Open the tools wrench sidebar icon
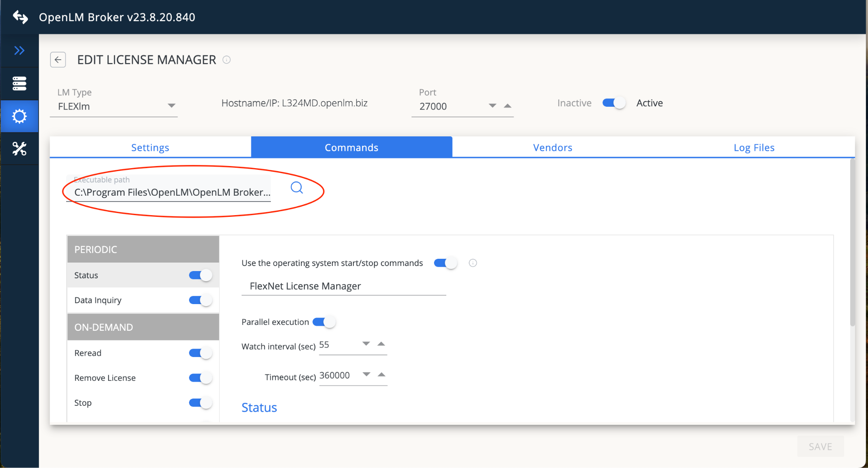868x468 pixels. point(19,149)
